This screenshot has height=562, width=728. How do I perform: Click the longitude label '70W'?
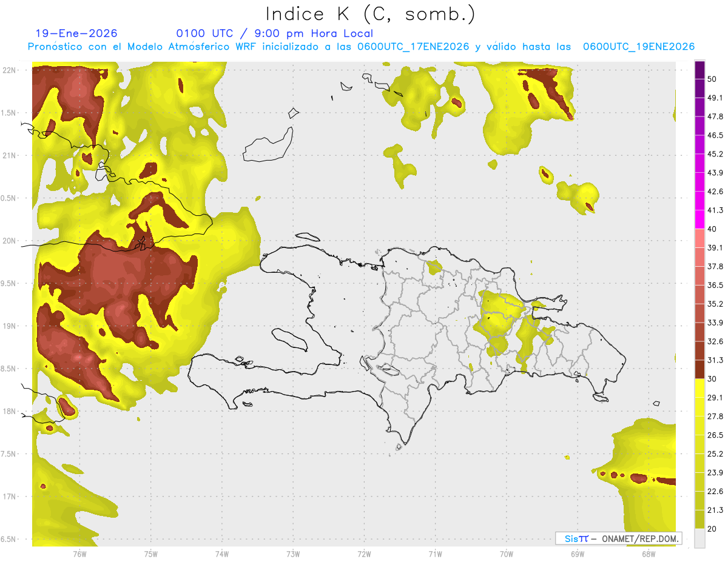coord(506,554)
